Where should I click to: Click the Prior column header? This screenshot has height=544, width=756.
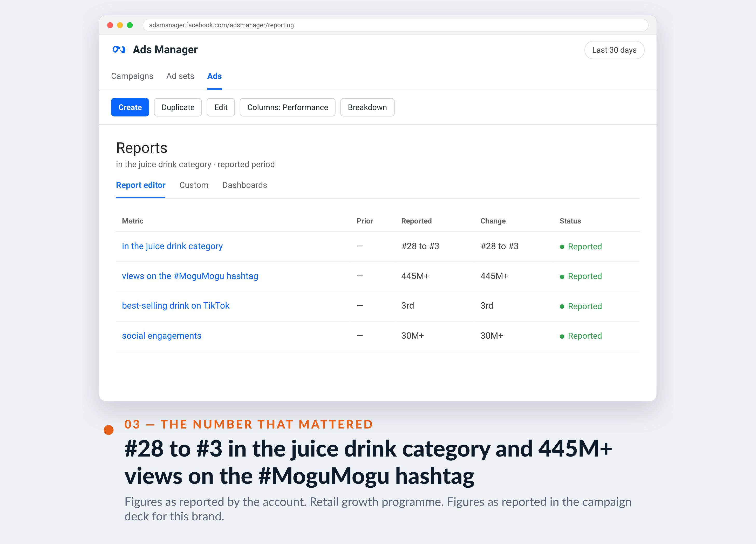[365, 221]
